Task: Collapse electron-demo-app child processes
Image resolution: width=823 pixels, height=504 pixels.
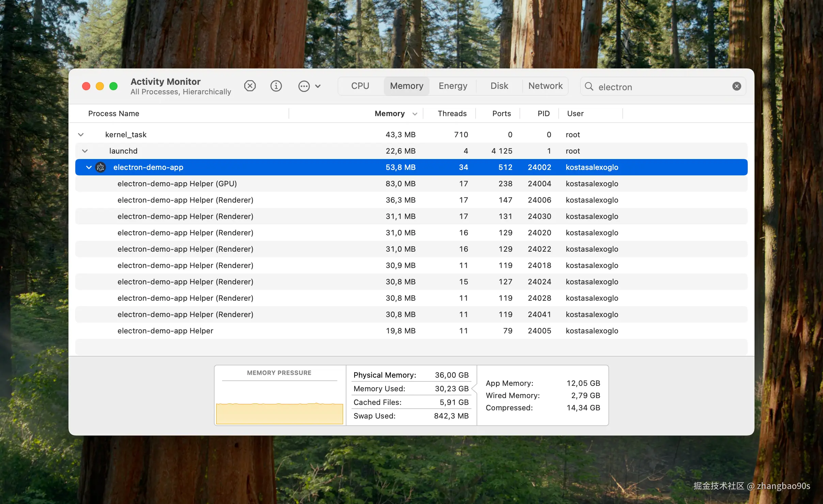Action: 89,167
